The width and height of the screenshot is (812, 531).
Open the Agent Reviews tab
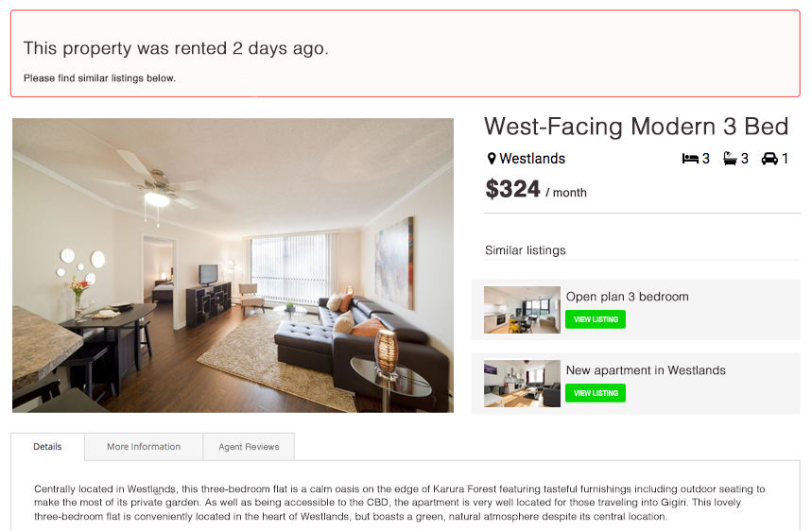249,447
